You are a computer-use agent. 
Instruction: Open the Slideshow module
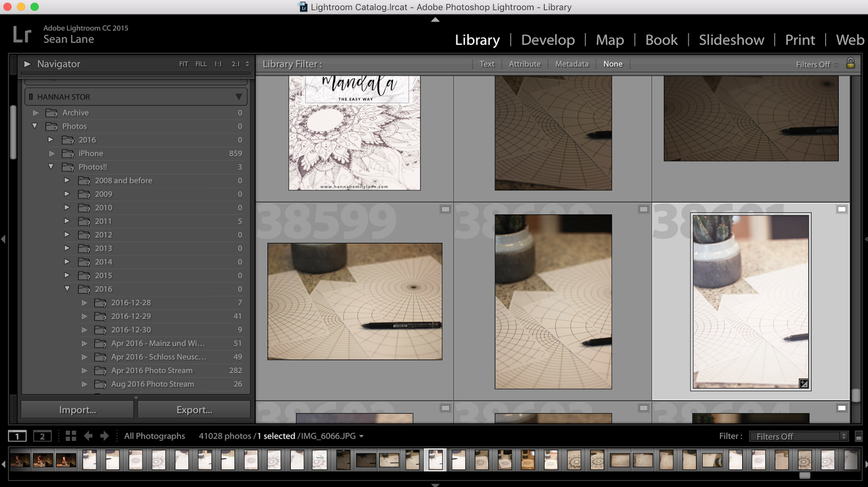(x=731, y=40)
